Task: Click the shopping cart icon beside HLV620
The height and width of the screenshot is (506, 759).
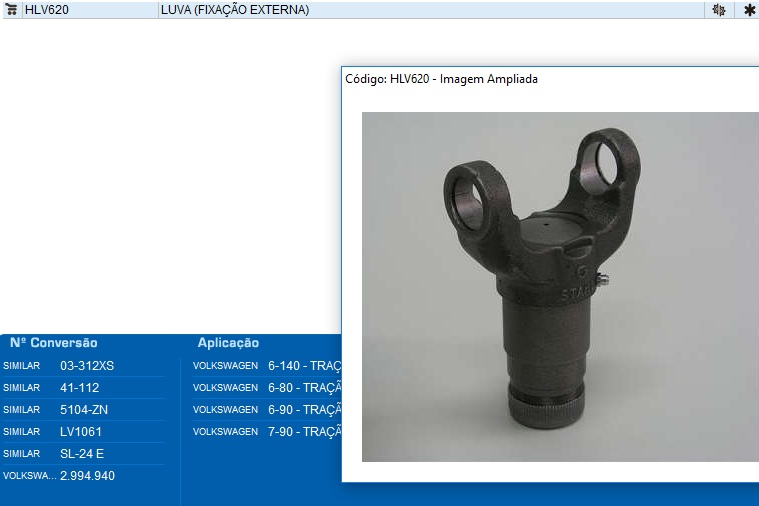Action: tap(12, 10)
